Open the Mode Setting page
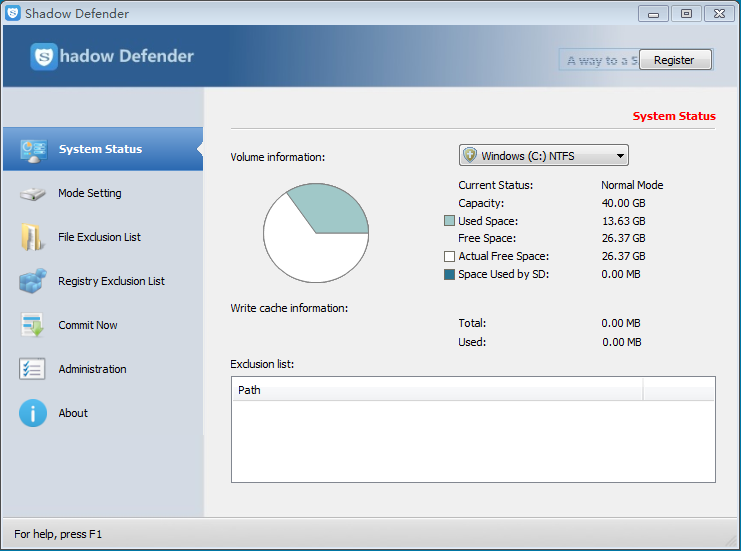741x551 pixels. 90,193
